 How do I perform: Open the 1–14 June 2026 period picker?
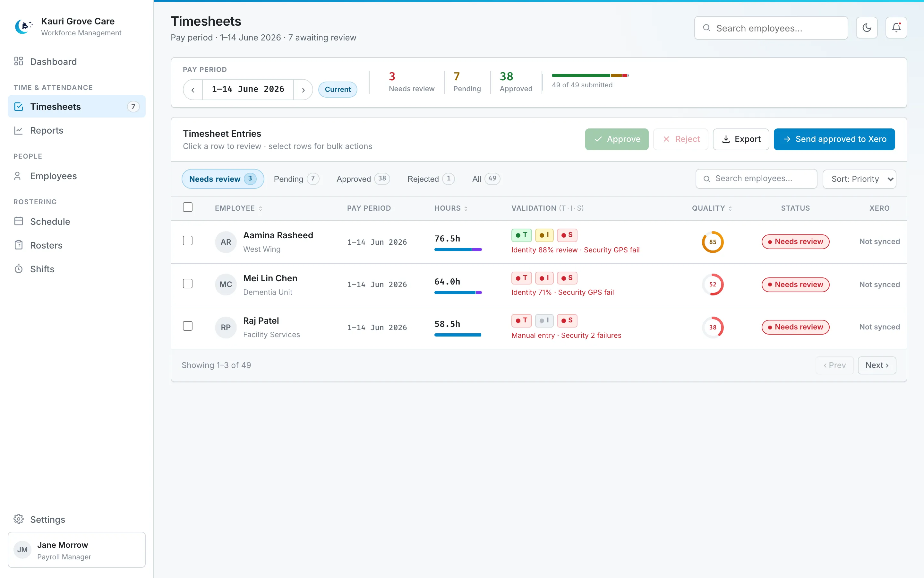point(248,90)
